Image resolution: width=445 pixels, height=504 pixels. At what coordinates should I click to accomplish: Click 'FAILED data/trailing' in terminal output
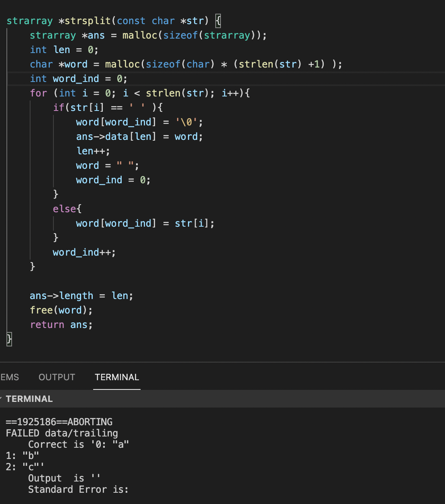[62, 433]
